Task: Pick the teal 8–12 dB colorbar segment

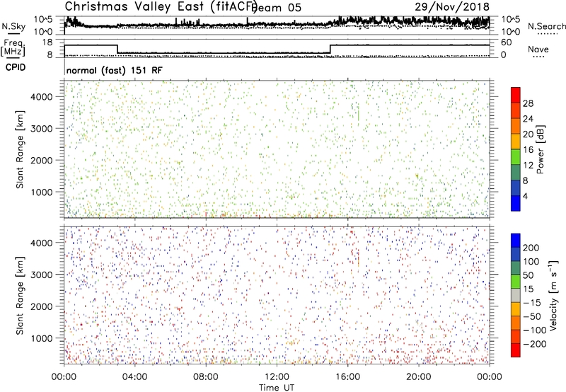Action: pos(516,173)
